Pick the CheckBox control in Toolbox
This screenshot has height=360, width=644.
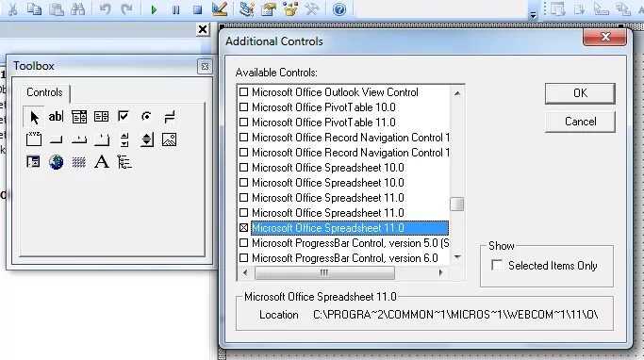point(124,117)
